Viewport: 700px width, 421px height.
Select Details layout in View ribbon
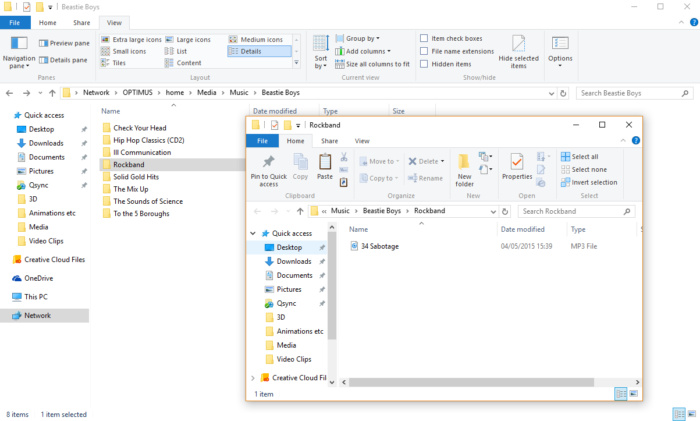coord(259,51)
